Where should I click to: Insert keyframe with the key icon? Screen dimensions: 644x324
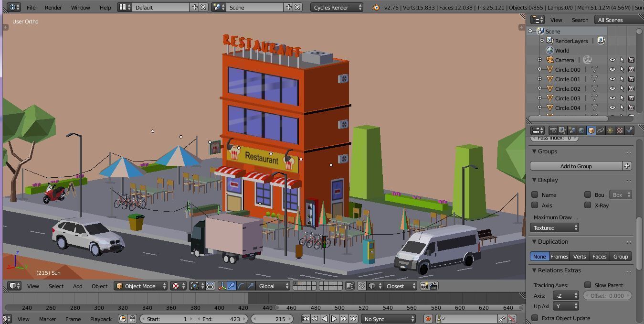(x=502, y=319)
